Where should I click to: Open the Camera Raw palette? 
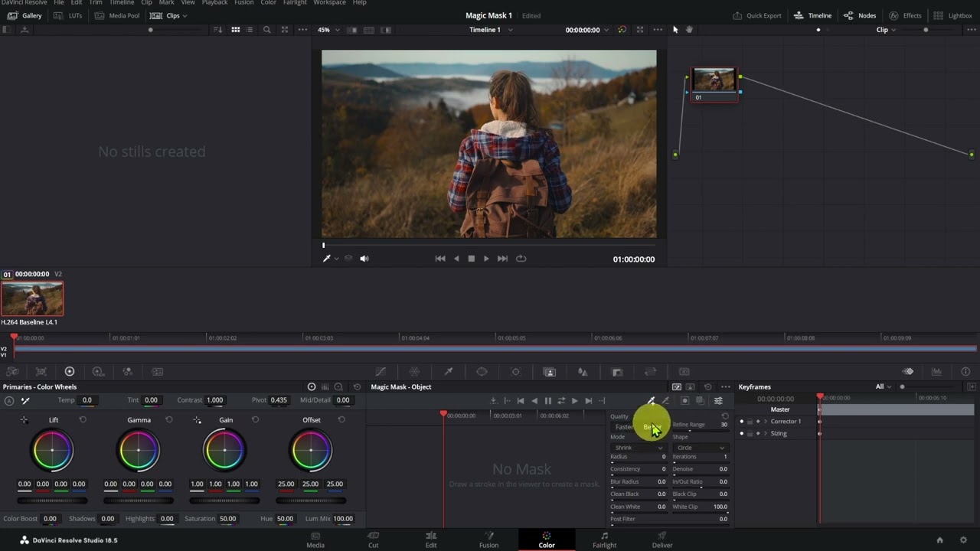click(x=12, y=372)
